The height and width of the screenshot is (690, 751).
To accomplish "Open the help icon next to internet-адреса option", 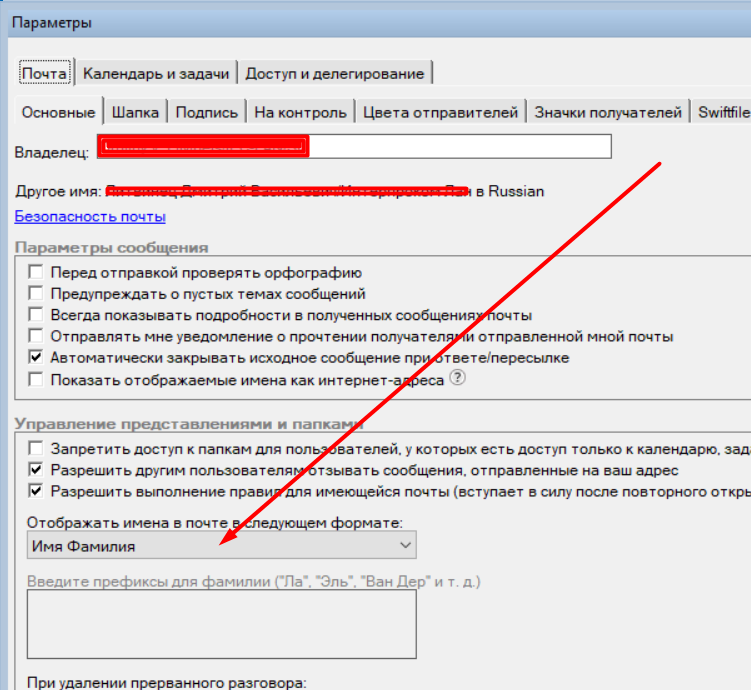I will point(458,378).
